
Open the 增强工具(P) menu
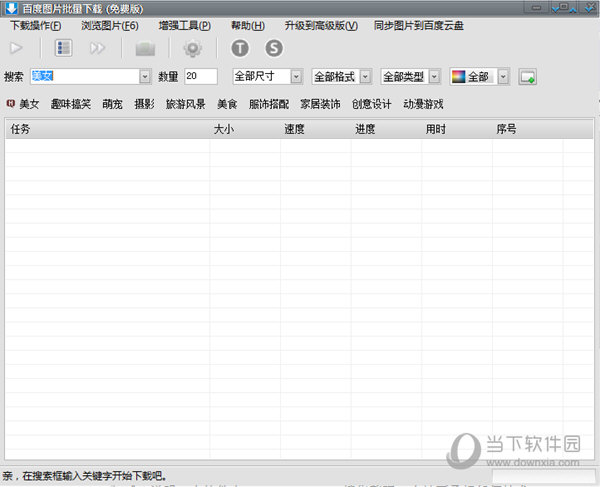(x=184, y=26)
